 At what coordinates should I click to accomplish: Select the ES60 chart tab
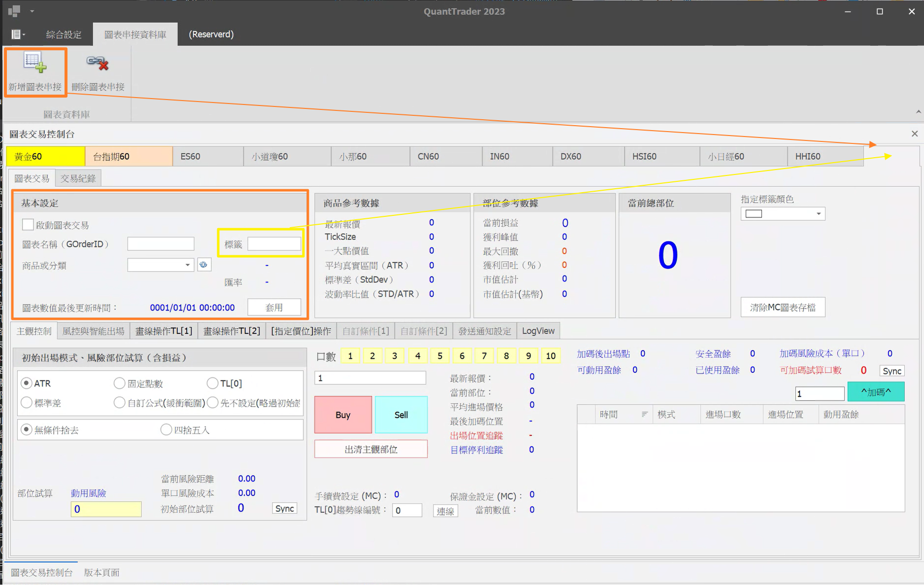click(208, 156)
